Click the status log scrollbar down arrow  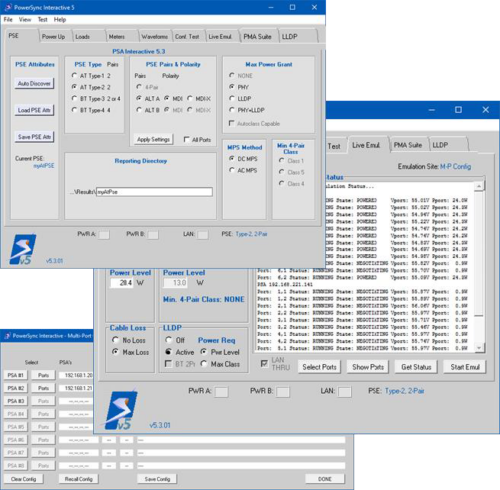(479, 348)
